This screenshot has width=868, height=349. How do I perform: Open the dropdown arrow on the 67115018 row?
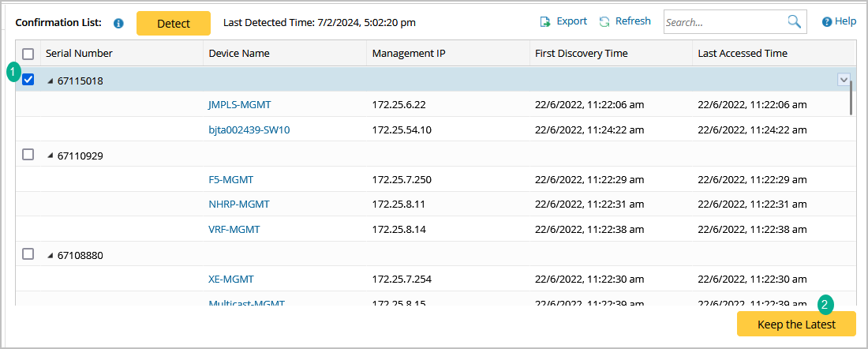[x=844, y=79]
